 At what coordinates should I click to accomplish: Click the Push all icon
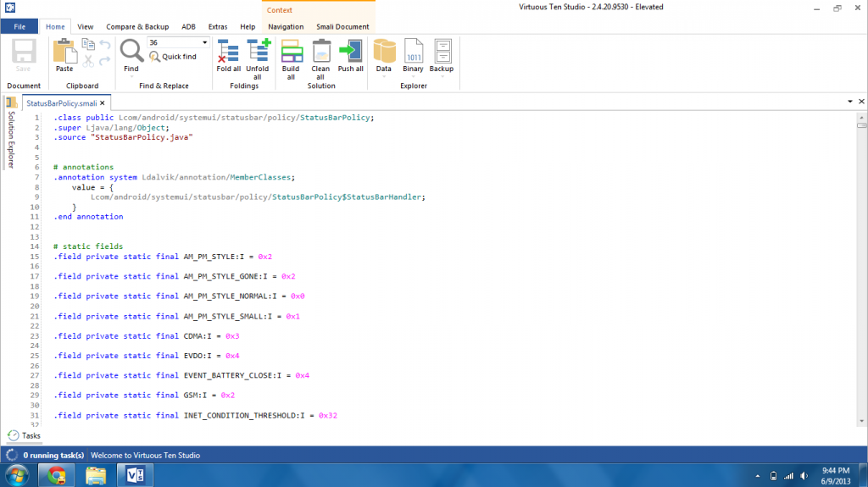point(351,56)
